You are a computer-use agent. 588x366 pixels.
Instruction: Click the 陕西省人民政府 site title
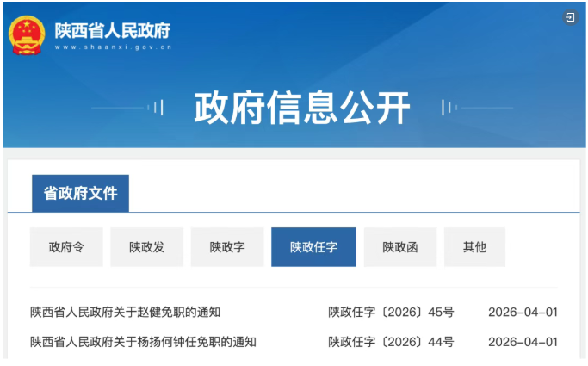(112, 30)
